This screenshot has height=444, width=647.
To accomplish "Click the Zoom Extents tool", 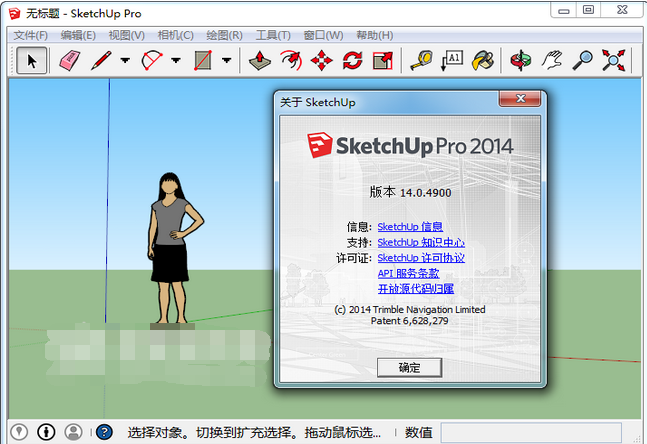I will click(x=613, y=60).
